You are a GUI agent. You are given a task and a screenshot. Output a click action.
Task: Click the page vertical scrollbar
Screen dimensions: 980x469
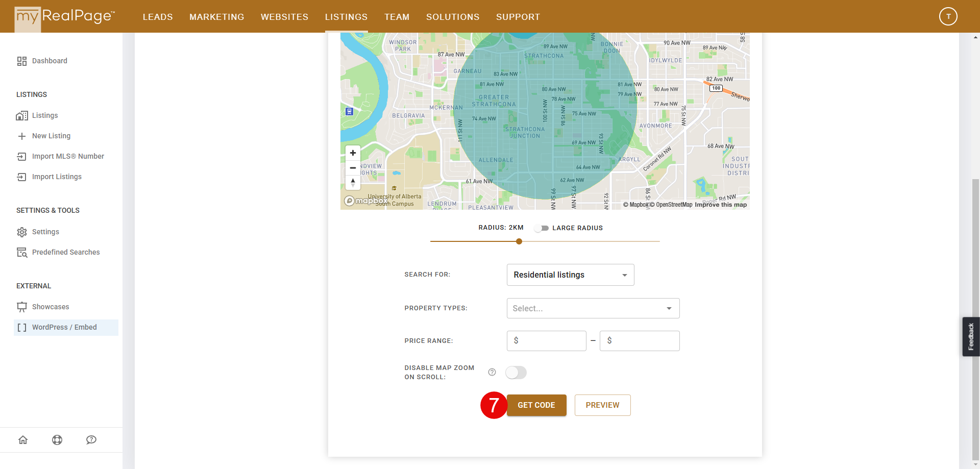point(976,319)
